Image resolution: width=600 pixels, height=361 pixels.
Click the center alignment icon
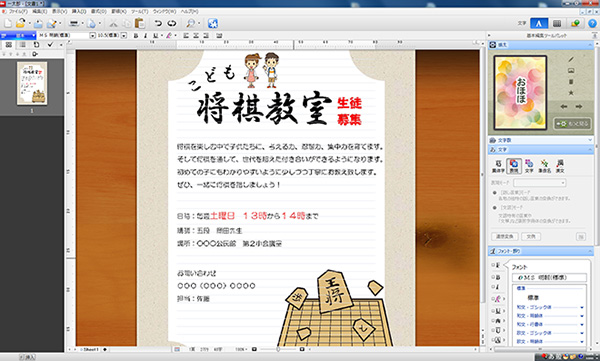point(196,36)
